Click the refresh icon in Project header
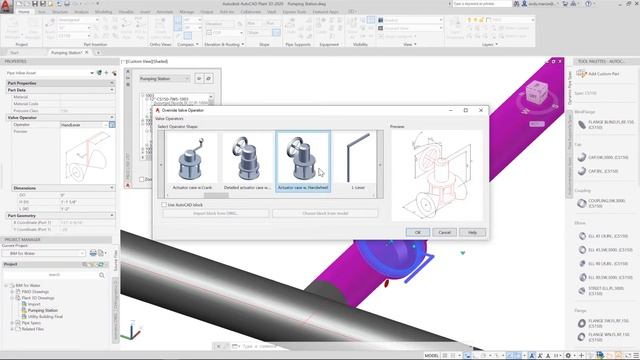This screenshot has width=640, height=360. 100,264
